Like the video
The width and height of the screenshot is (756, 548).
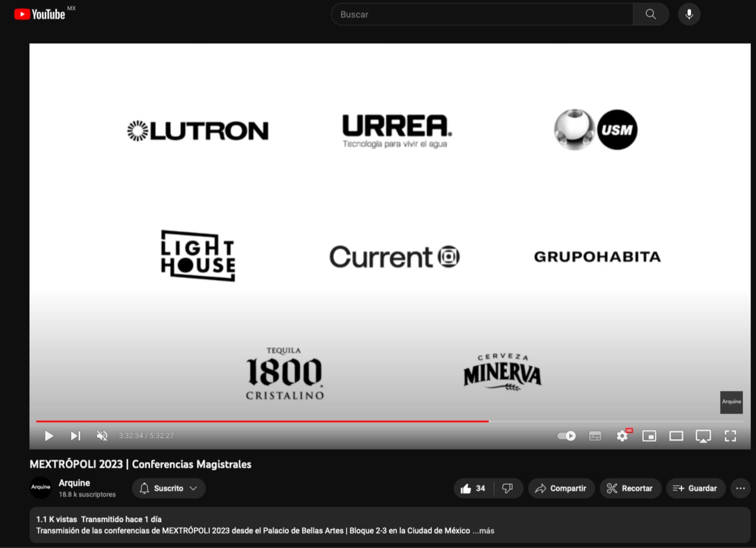(x=473, y=488)
